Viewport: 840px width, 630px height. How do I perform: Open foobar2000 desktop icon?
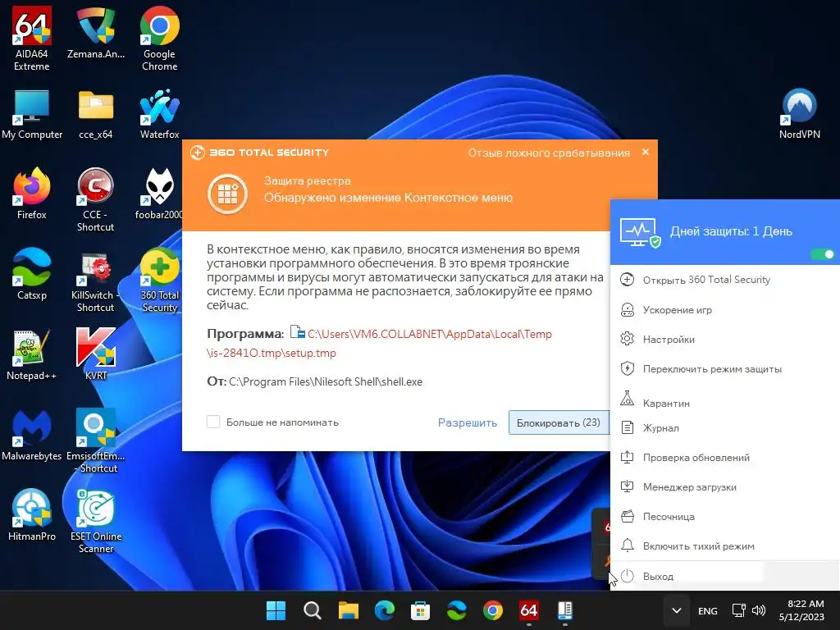click(x=159, y=194)
